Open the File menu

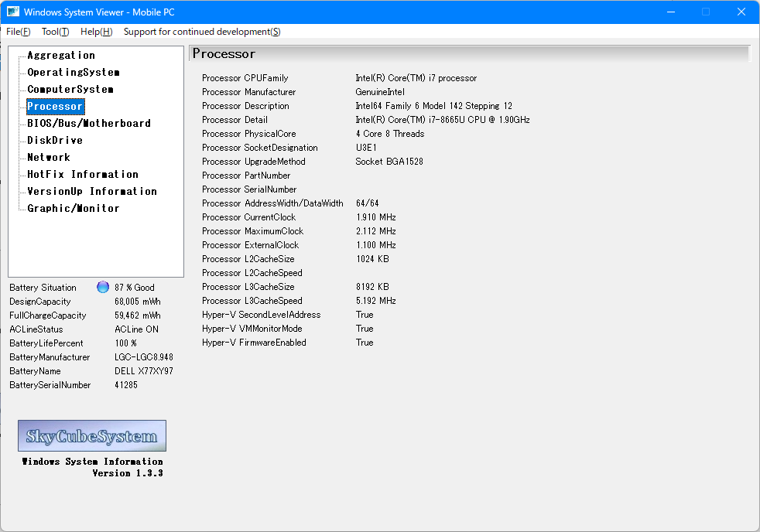[19, 32]
